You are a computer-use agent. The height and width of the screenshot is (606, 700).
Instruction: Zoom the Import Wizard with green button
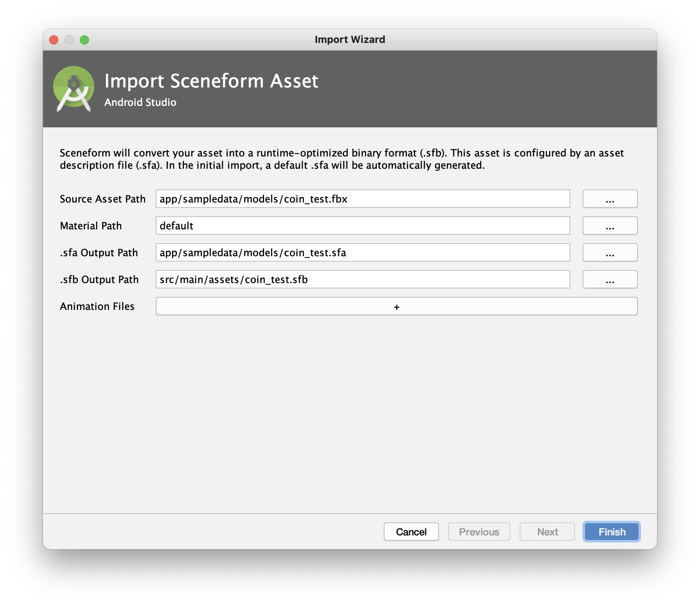point(84,40)
